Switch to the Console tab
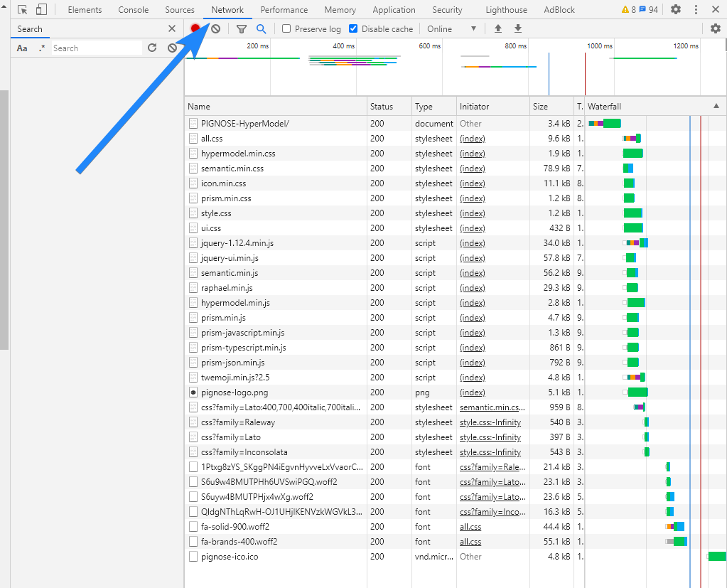The image size is (727, 588). click(134, 10)
